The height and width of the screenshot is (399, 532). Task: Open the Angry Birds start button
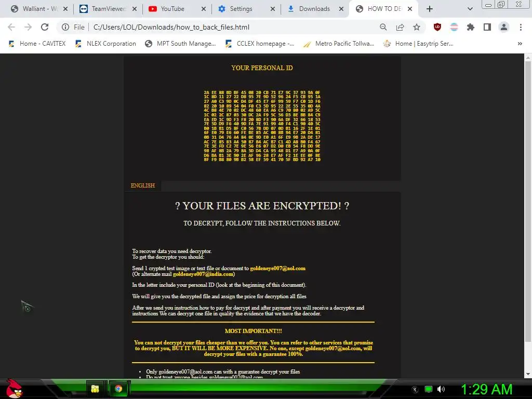point(14,389)
